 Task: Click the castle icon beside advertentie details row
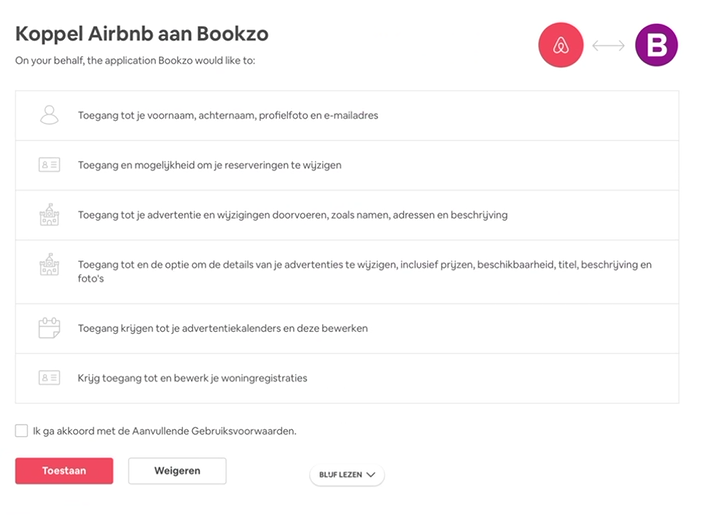49,264
